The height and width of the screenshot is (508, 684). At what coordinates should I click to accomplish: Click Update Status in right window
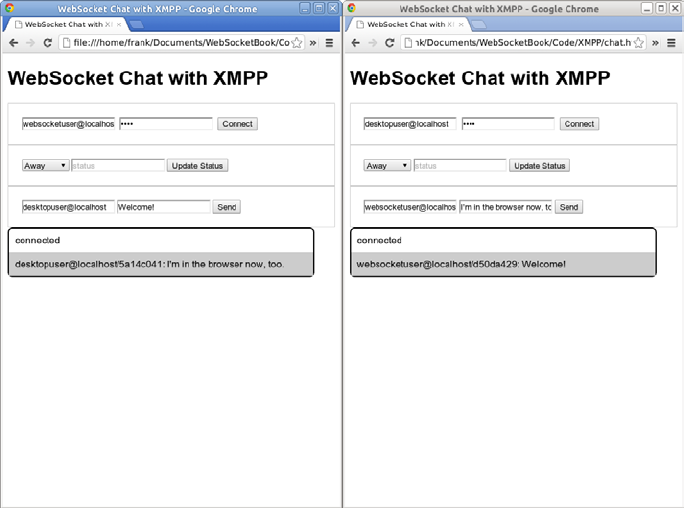540,166
